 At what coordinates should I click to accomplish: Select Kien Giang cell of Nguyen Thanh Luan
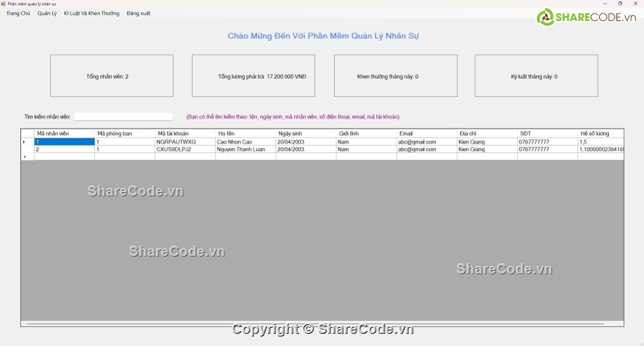click(487, 150)
